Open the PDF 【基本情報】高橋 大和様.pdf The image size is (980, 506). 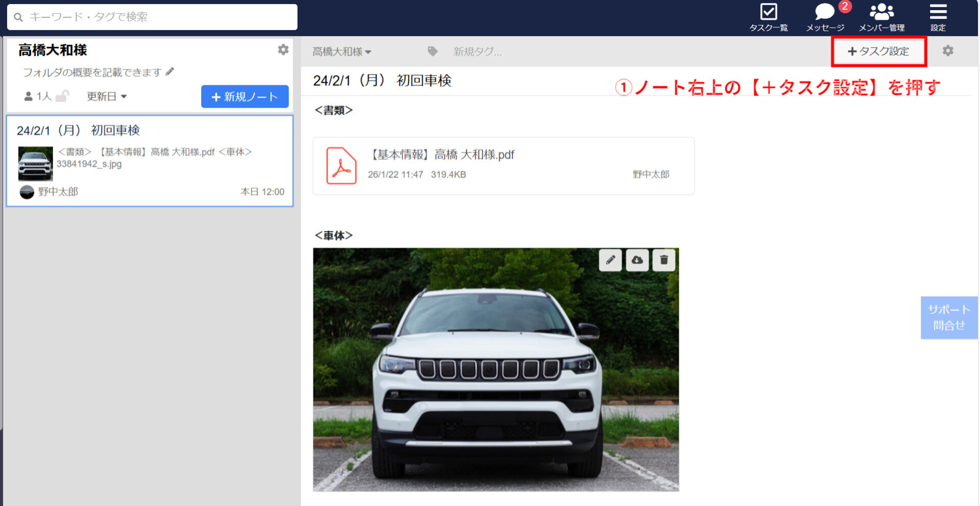(442, 155)
